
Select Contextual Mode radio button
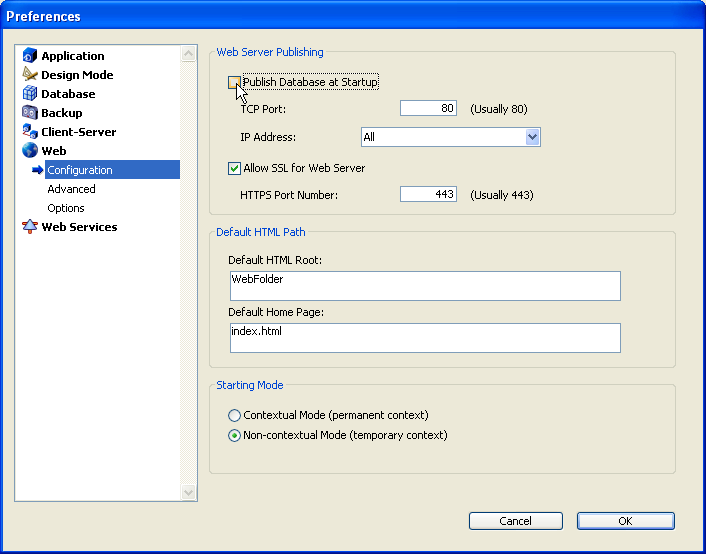pyautogui.click(x=234, y=415)
